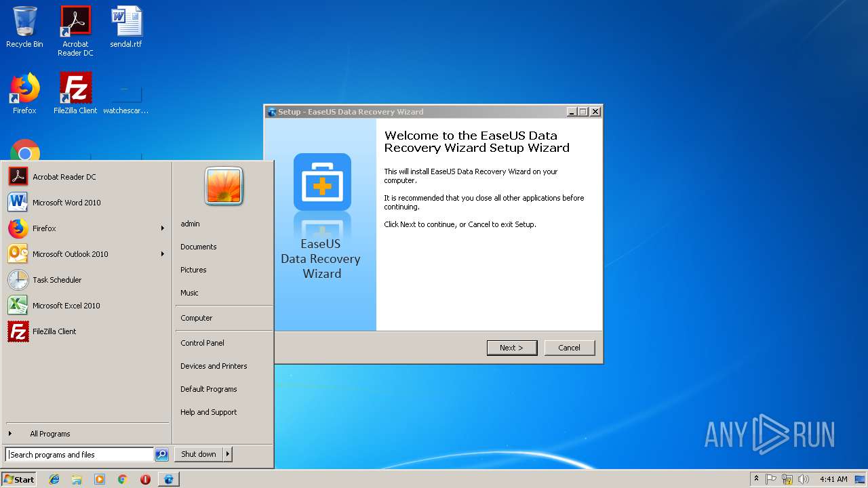Click the Start button
The width and height of the screenshot is (868, 488).
[x=19, y=479]
